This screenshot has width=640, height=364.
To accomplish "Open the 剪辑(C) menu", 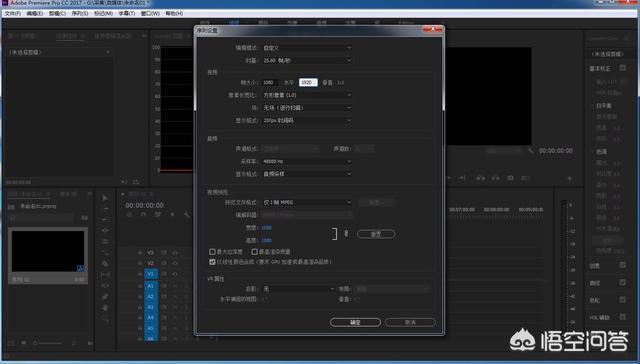I will point(57,13).
